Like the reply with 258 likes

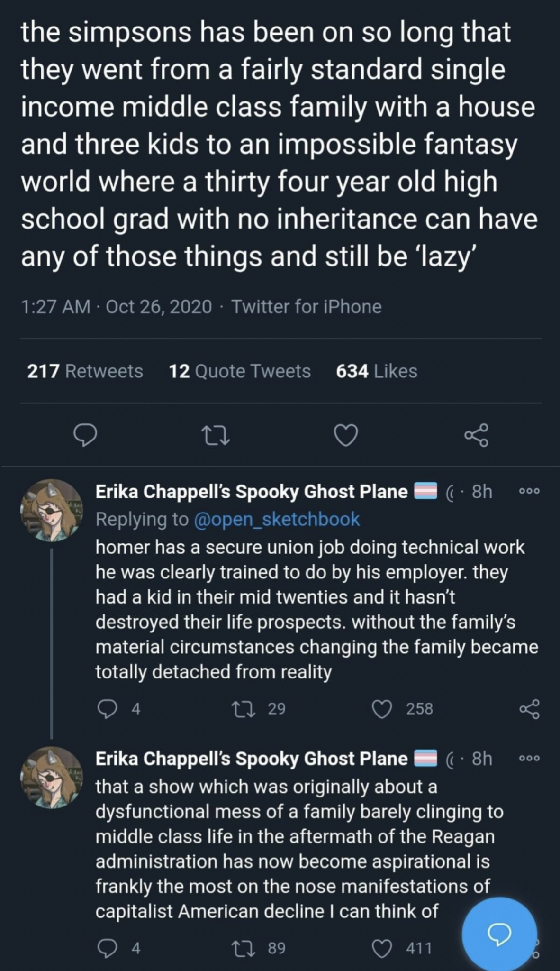click(383, 709)
